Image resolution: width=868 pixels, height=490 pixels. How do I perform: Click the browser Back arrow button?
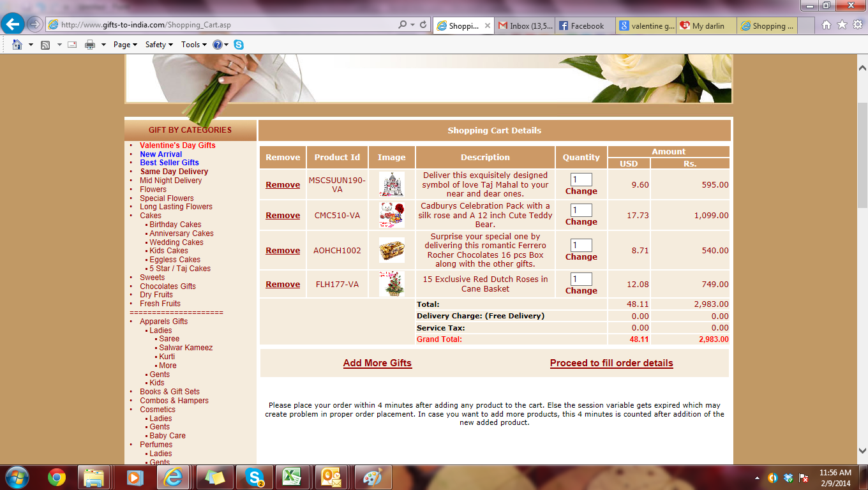tap(13, 25)
